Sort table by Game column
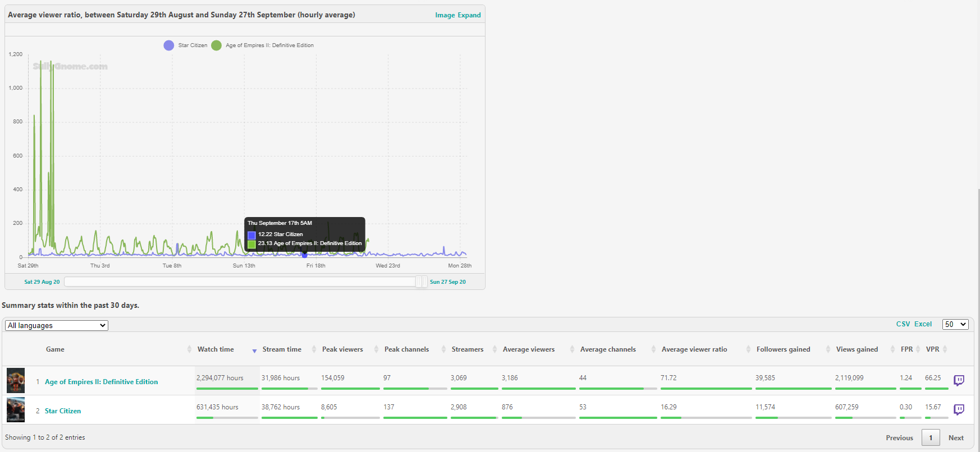Screen dimensions: 980x452 click(55, 349)
